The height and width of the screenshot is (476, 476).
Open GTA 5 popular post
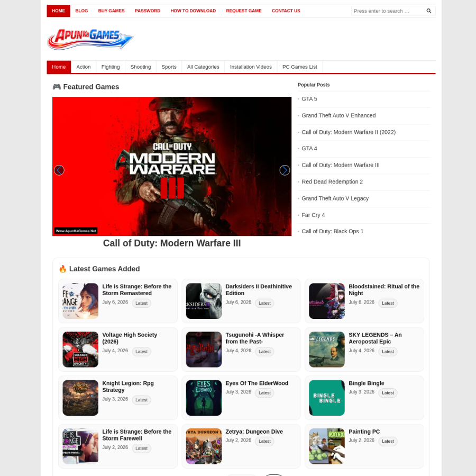pyautogui.click(x=309, y=99)
